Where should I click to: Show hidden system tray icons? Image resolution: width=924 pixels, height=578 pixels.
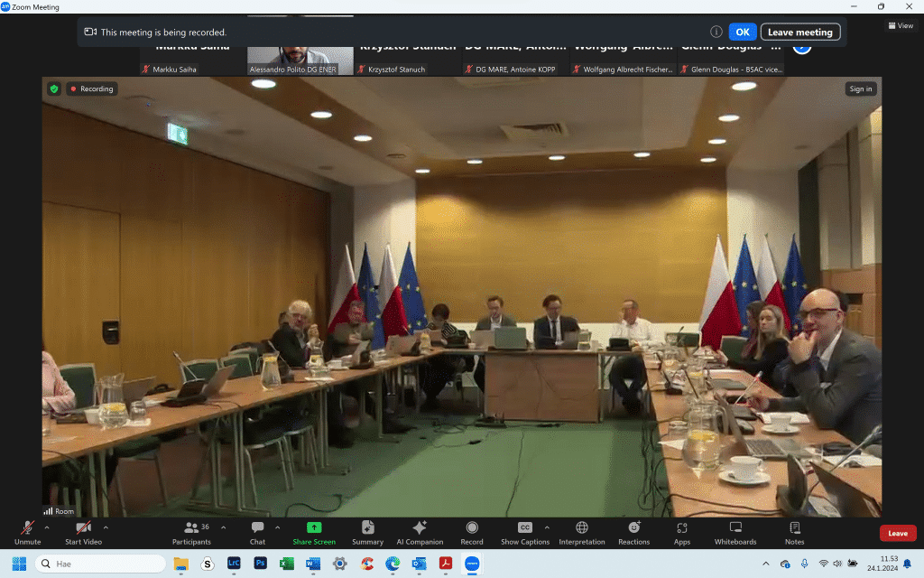[765, 564]
